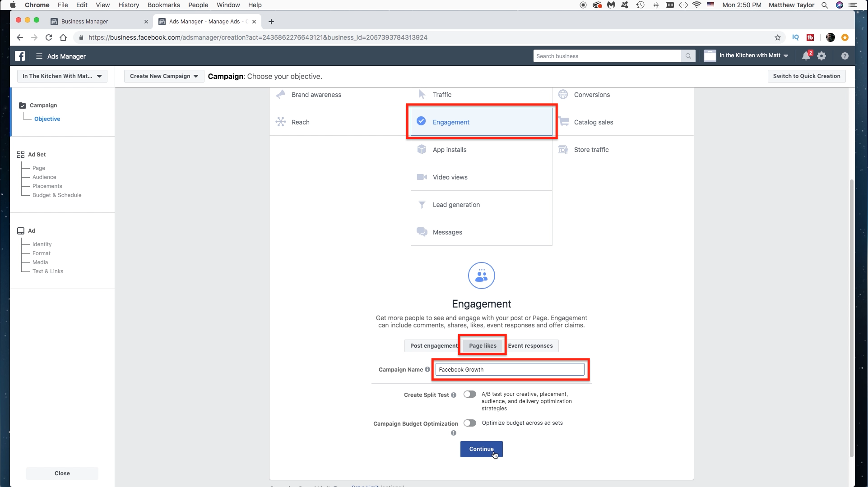This screenshot has width=868, height=487.
Task: Toggle the Campaign Budget Optimization switch
Action: click(470, 423)
